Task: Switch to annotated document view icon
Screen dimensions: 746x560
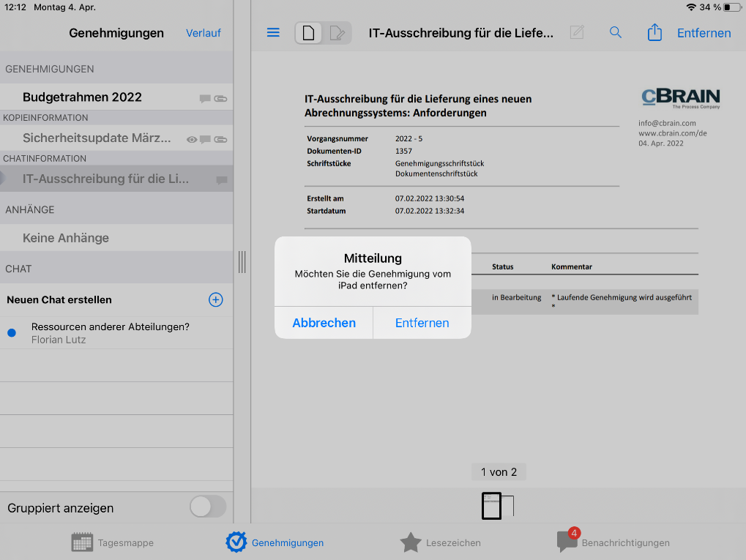Action: tap(337, 33)
